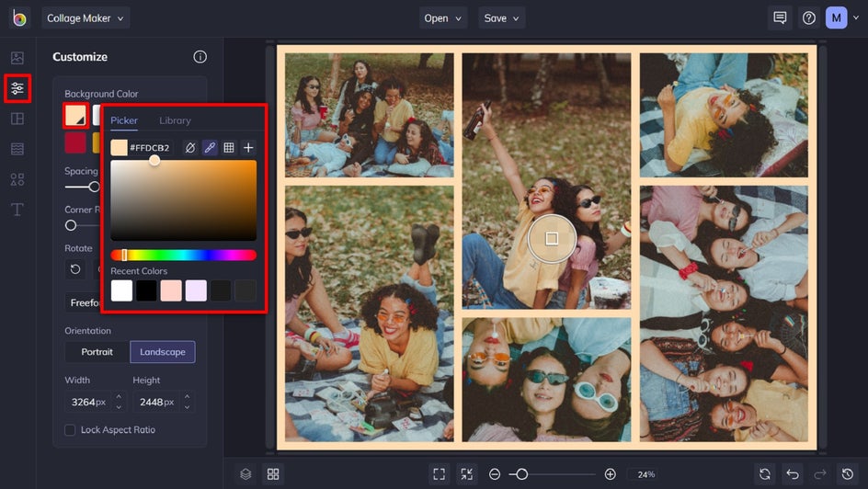Increase Height with up arrow

tap(187, 396)
